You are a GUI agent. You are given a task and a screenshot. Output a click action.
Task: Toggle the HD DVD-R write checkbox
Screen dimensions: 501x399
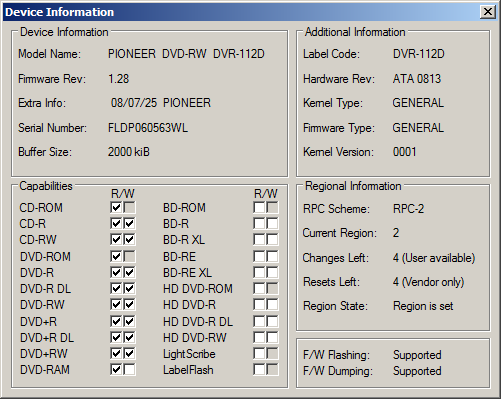point(273,304)
